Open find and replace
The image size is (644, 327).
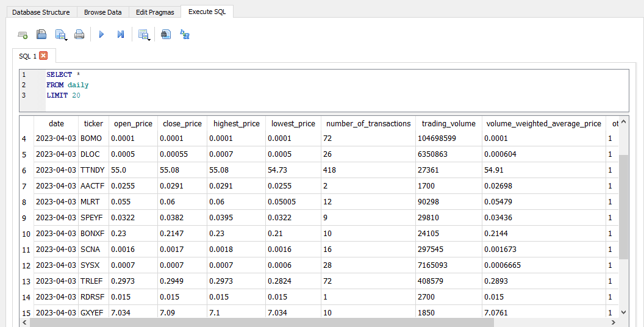pyautogui.click(x=185, y=35)
